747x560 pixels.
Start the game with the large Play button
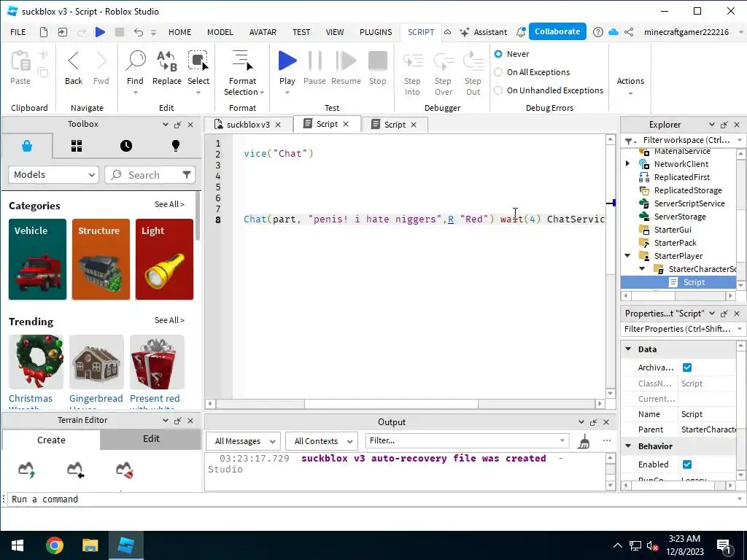pyautogui.click(x=287, y=61)
